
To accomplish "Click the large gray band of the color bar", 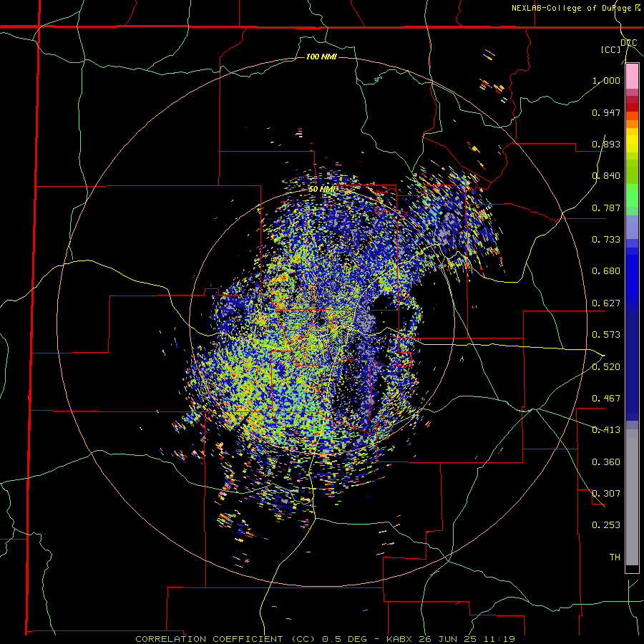I will (632, 497).
